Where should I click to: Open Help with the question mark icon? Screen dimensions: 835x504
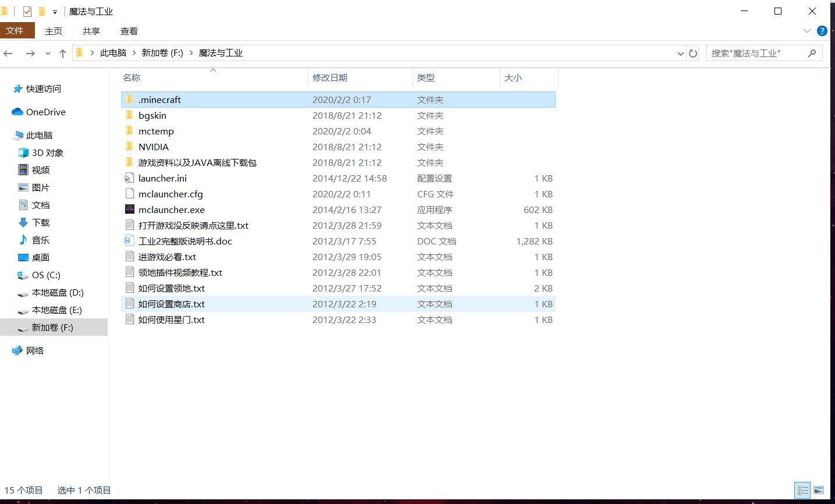pos(822,31)
